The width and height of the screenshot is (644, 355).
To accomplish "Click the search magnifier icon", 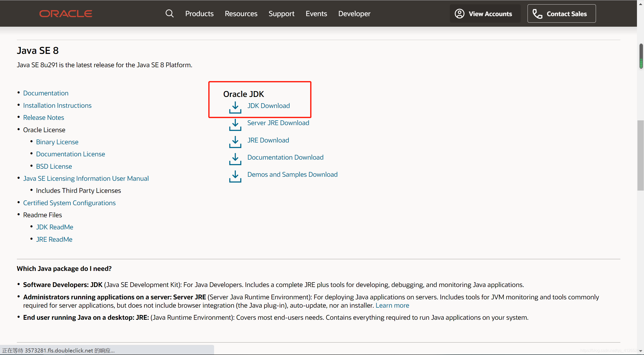I will coord(169,14).
